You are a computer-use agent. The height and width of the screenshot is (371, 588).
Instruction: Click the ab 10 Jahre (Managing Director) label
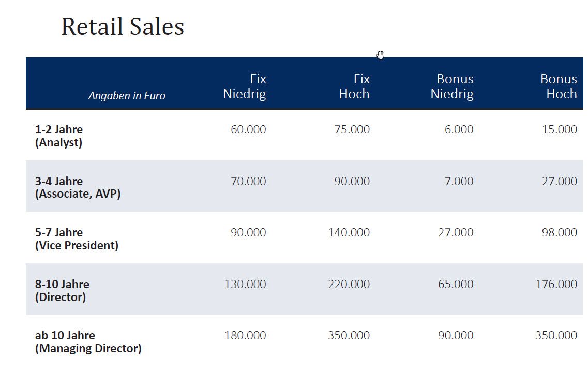click(x=88, y=342)
